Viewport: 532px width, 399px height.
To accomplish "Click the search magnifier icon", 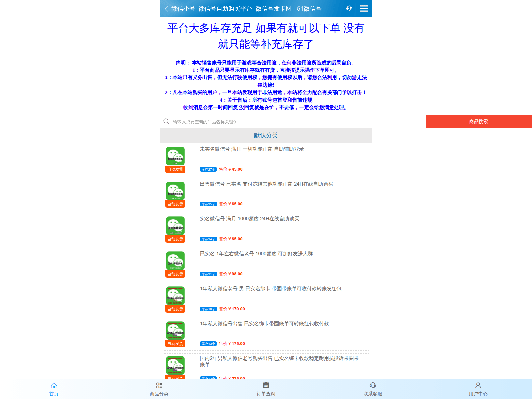I will [x=166, y=121].
